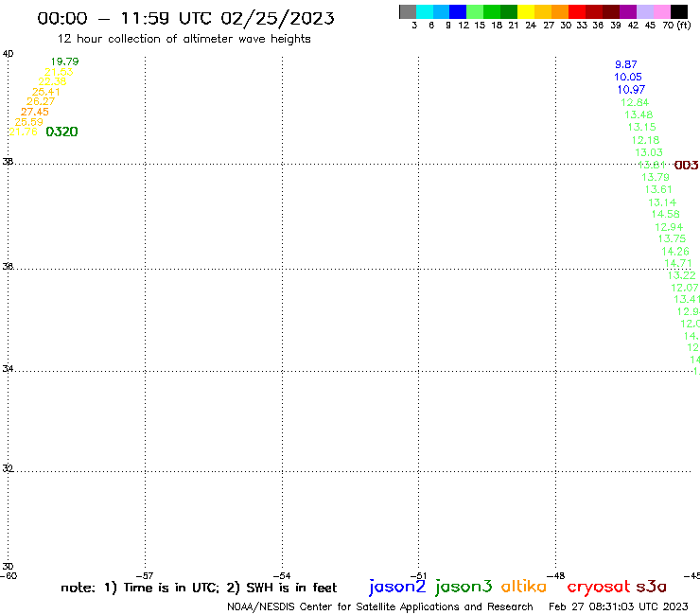Screen dimensions: 700x615
Task: Click the wave height value 25.59
Action: [x=29, y=122]
